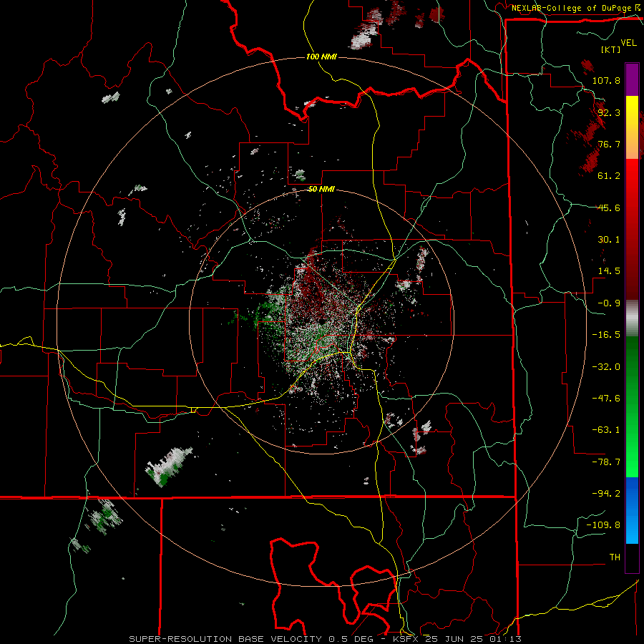Click the 45.6 velocity scale value
644x644 pixels.
pyautogui.click(x=609, y=208)
